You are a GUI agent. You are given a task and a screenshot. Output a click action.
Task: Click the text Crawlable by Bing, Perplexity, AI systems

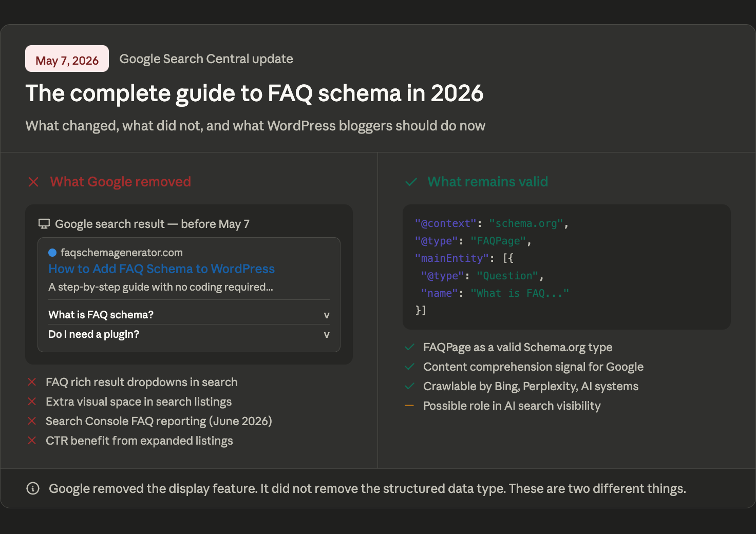[x=531, y=386]
